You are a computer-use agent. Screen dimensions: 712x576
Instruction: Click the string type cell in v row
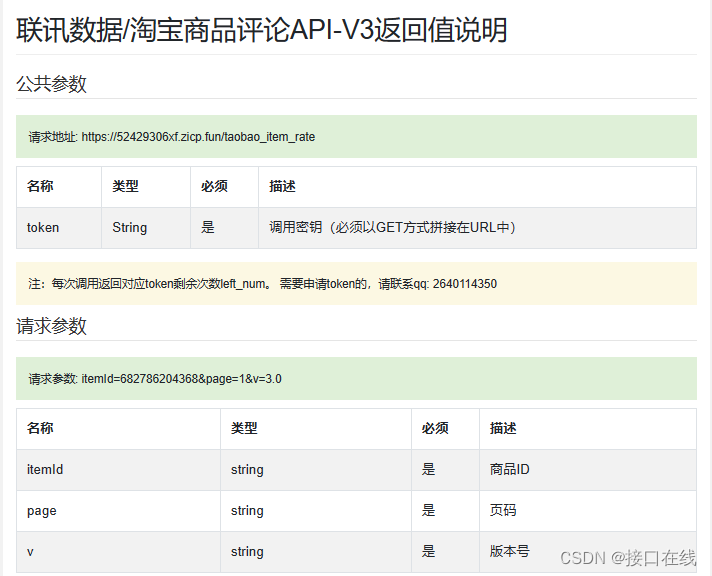click(x=316, y=551)
